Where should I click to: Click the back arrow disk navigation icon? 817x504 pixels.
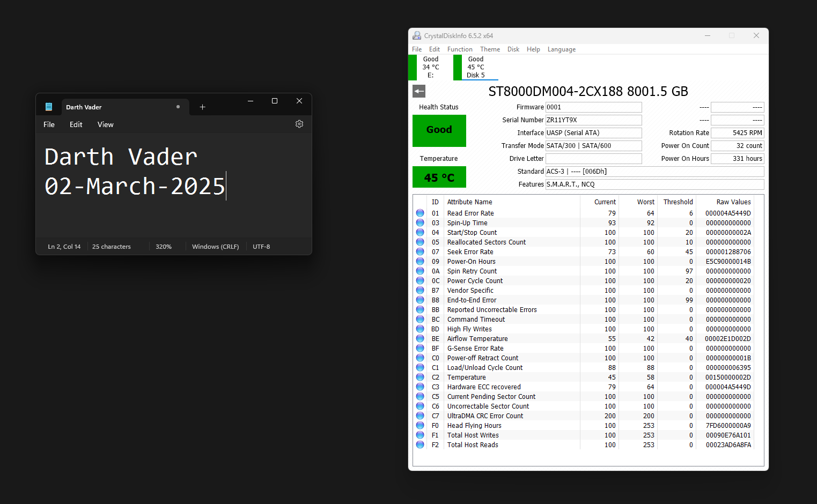point(419,91)
